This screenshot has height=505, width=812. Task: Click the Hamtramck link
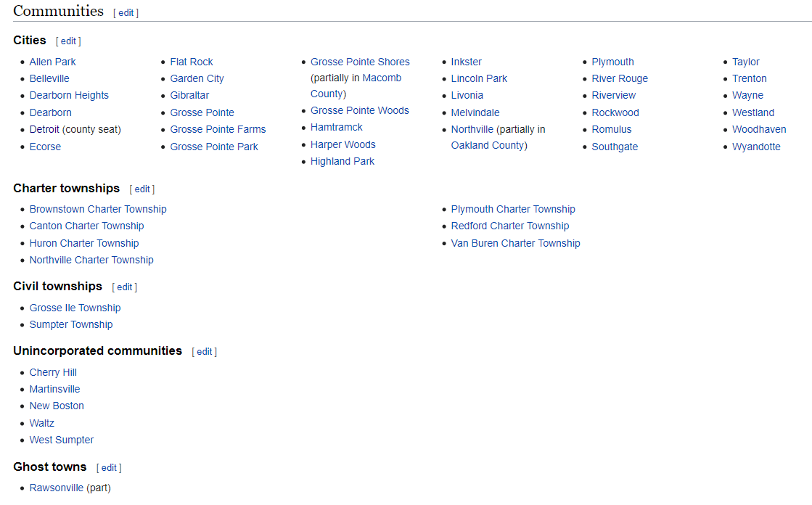336,127
